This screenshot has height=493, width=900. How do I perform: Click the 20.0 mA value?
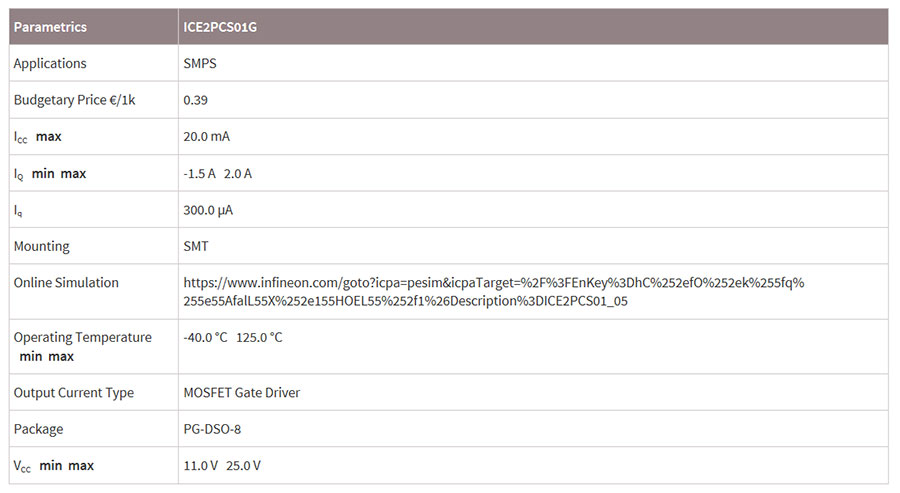(x=207, y=137)
